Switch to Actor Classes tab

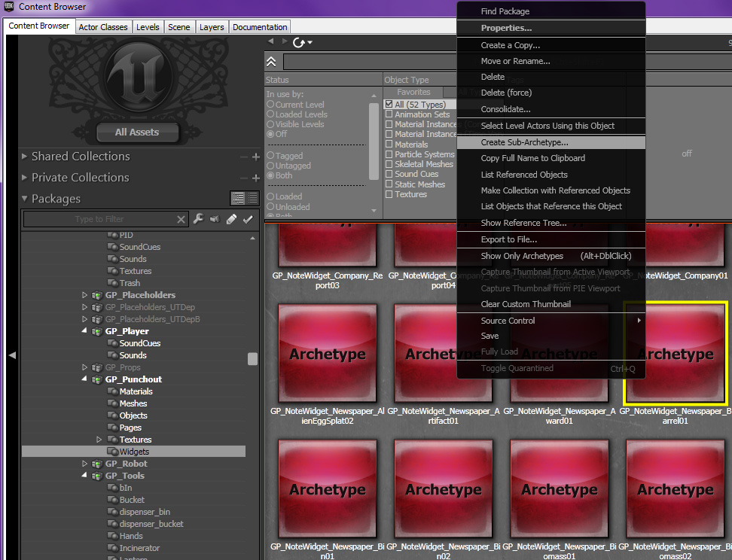pos(102,27)
